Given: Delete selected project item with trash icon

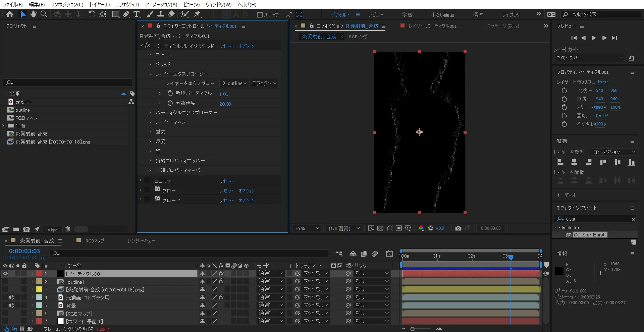Looking at the screenshot, I should click(x=67, y=229).
